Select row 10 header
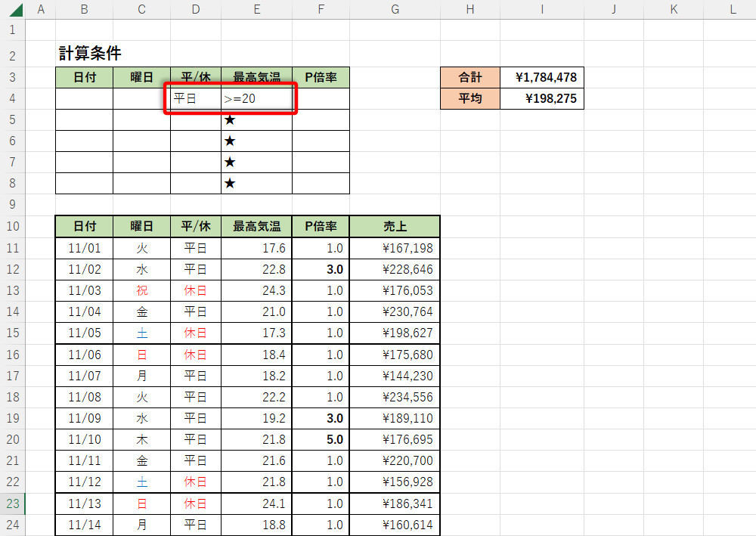Screen dimensions: 756x536 [12, 226]
